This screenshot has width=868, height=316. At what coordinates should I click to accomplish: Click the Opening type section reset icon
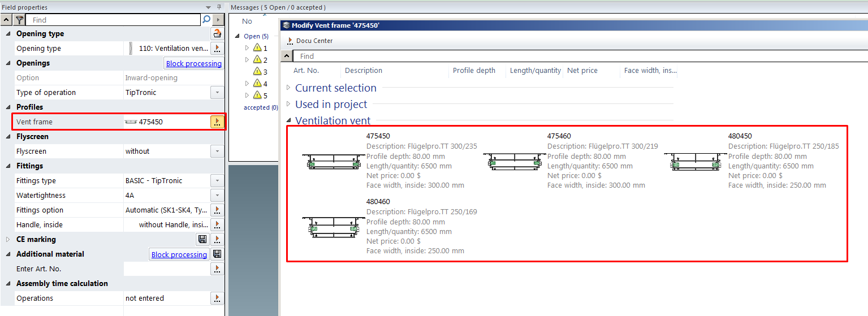coord(217,34)
